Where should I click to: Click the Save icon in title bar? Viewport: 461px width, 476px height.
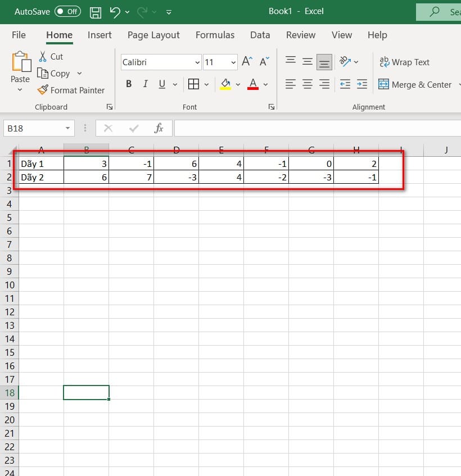[x=96, y=11]
